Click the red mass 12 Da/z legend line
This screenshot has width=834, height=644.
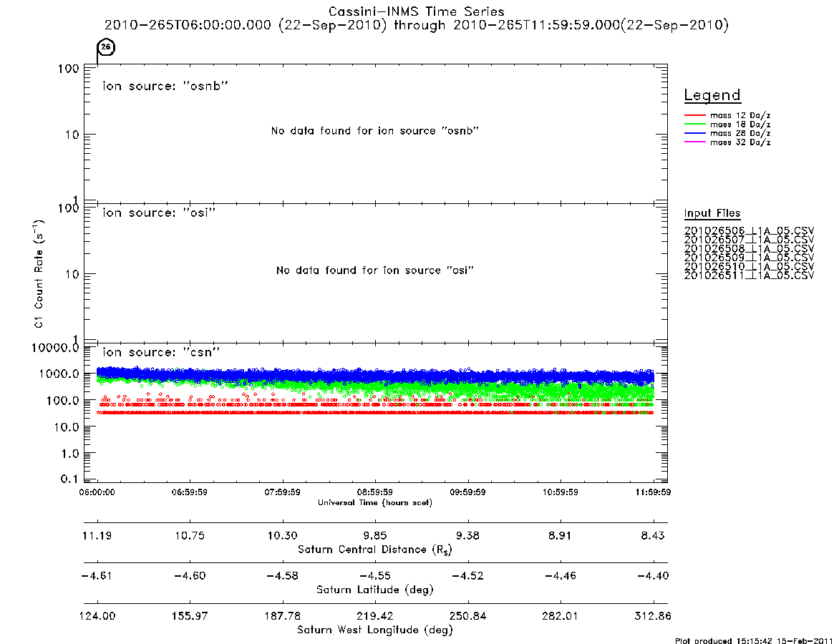(x=694, y=115)
